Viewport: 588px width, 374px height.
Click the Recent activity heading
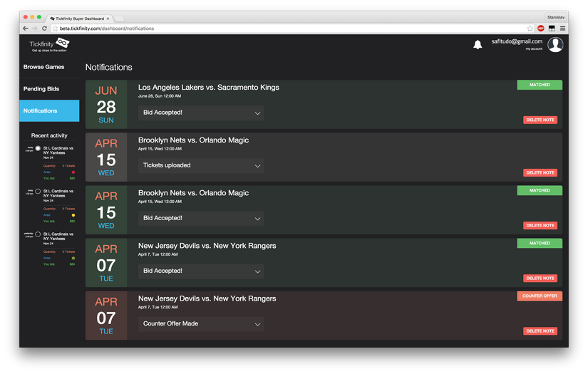49,135
